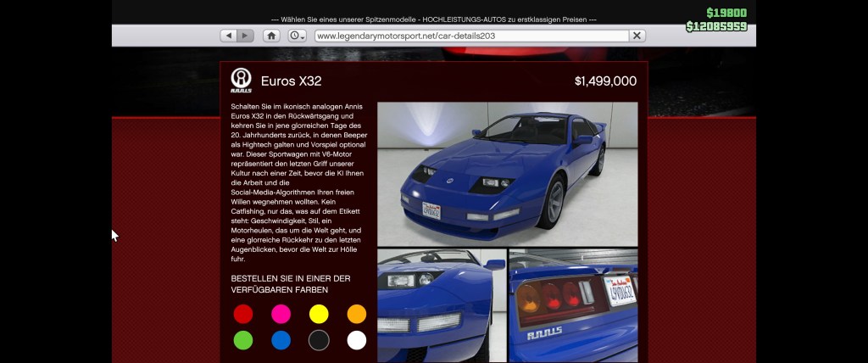This screenshot has height=363, width=868.
Task: Go back with the browser back arrow
Action: click(228, 36)
